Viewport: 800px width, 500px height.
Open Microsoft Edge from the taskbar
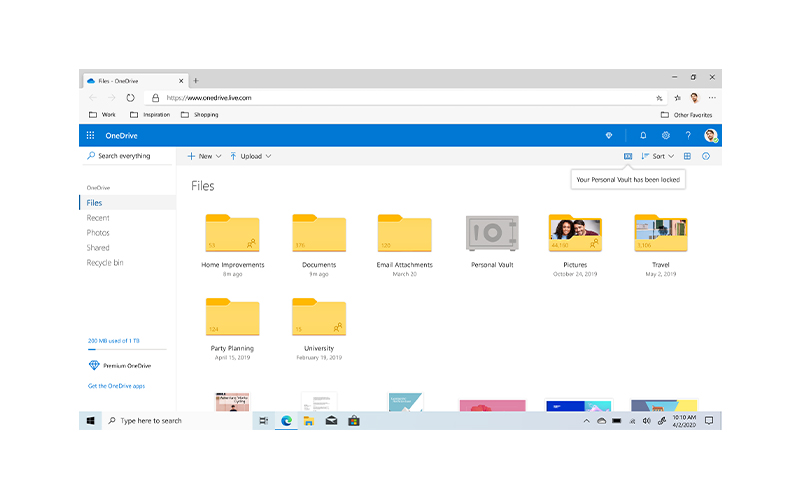click(286, 421)
